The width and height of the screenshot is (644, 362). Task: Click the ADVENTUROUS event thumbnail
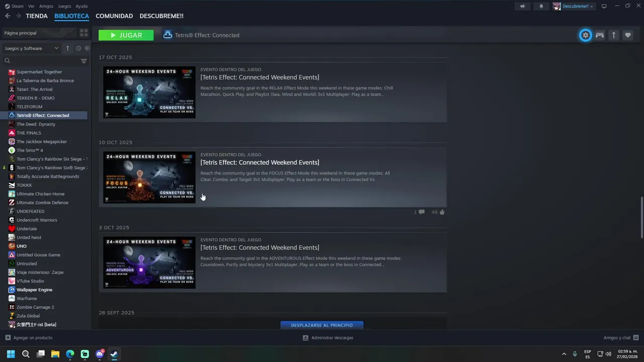149,262
